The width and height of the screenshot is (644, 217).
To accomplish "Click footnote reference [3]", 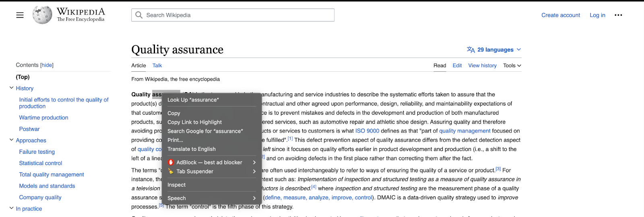I will point(498,169).
